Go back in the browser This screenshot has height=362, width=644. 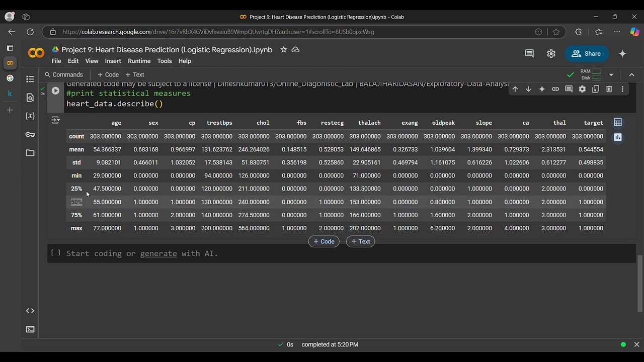tap(12, 32)
